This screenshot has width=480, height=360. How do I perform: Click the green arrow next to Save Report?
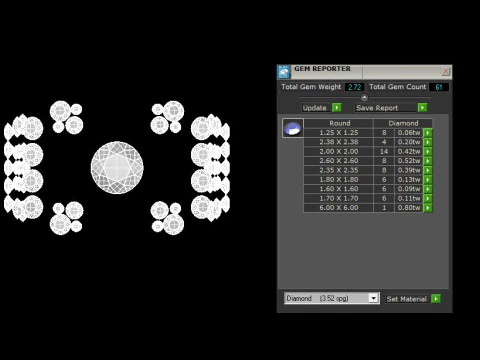point(422,107)
